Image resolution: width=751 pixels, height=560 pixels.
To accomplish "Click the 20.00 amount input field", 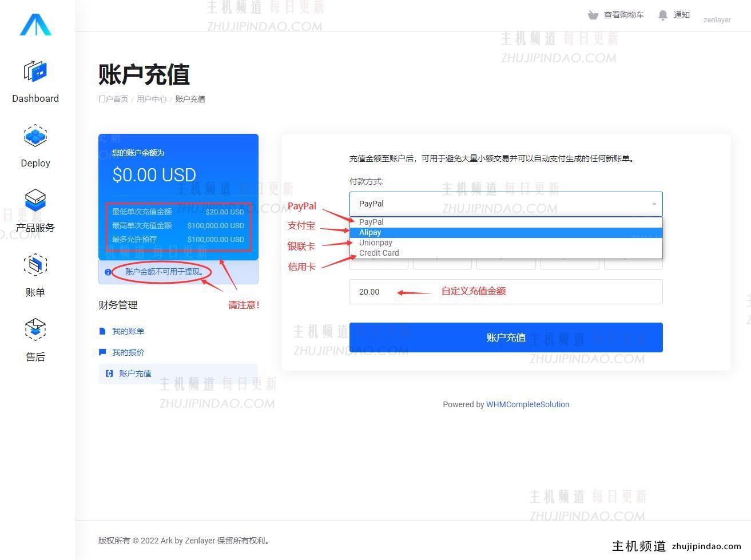I will click(x=506, y=292).
